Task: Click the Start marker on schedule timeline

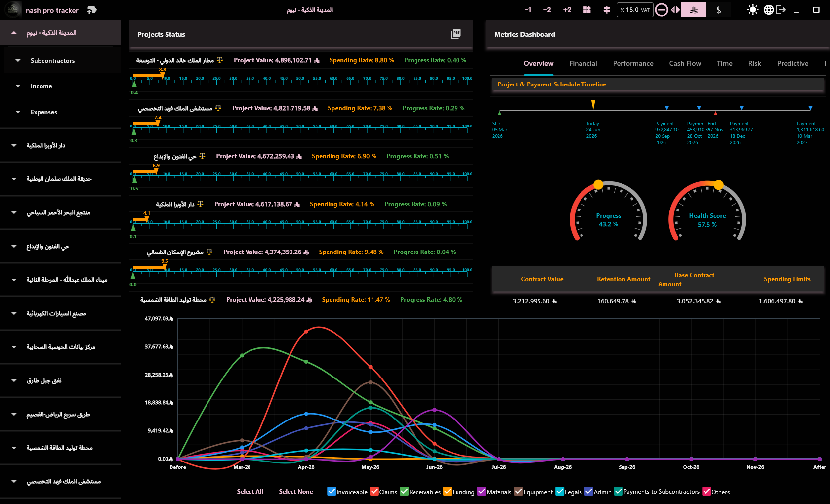Action: click(500, 113)
